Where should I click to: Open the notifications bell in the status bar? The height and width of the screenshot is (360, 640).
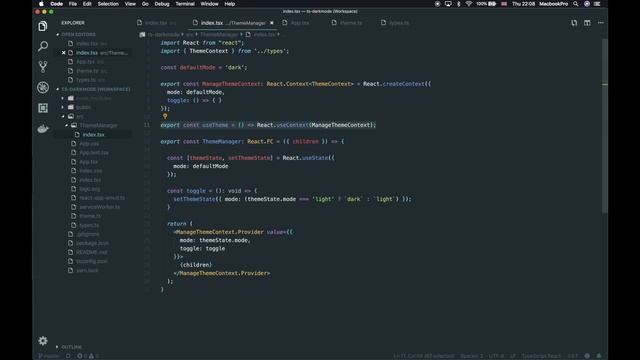(599, 356)
